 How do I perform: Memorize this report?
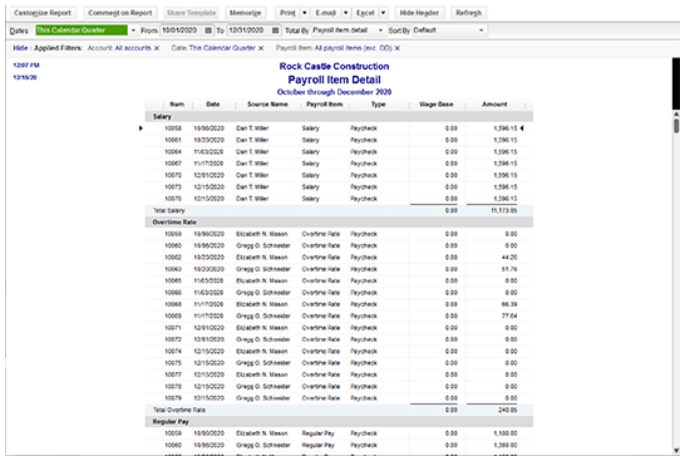pyautogui.click(x=245, y=13)
